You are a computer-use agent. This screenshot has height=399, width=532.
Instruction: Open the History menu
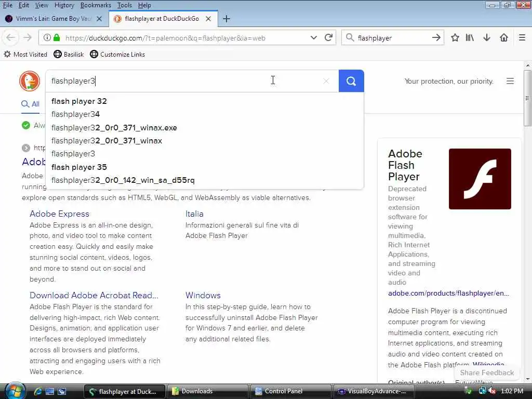click(x=64, y=5)
